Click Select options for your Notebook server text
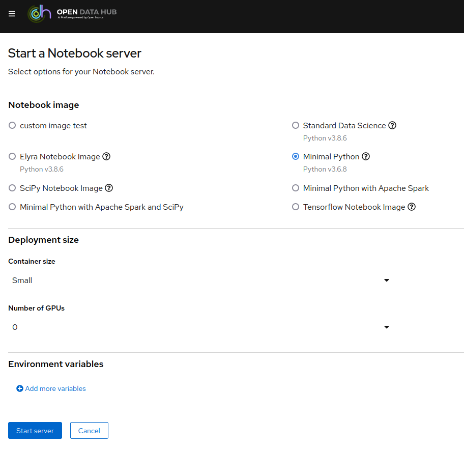The width and height of the screenshot is (464, 476). tap(81, 72)
